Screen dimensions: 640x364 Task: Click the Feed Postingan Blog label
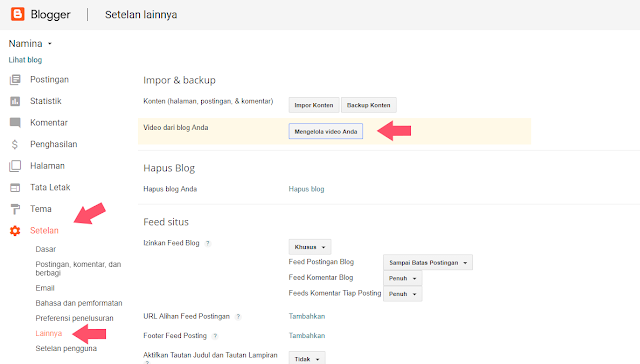(321, 262)
